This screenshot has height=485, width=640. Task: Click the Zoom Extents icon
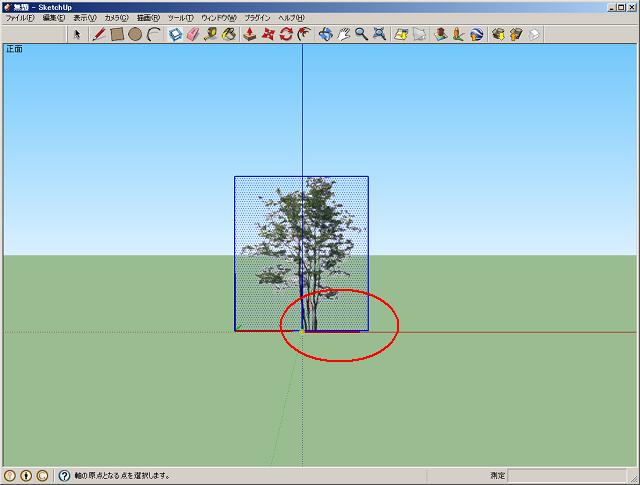pyautogui.click(x=379, y=34)
